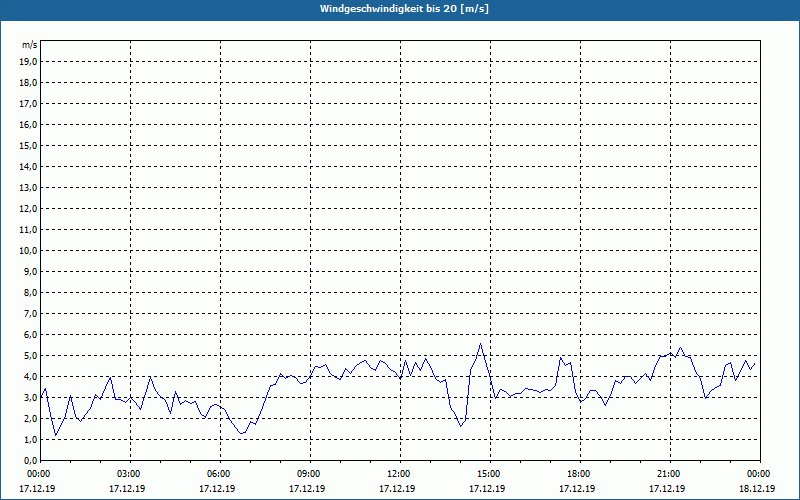The height and width of the screenshot is (500, 800).
Task: Click the 18,0 y-axis label
Action: (x=29, y=83)
